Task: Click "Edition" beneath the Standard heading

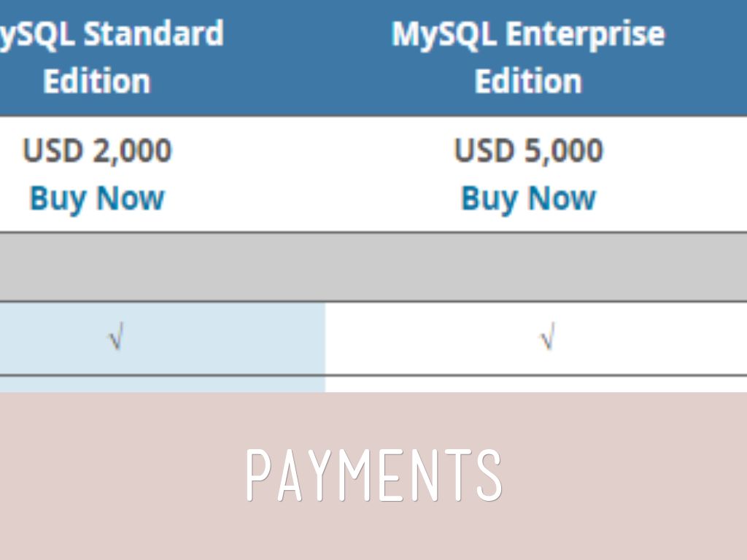Action: point(96,81)
